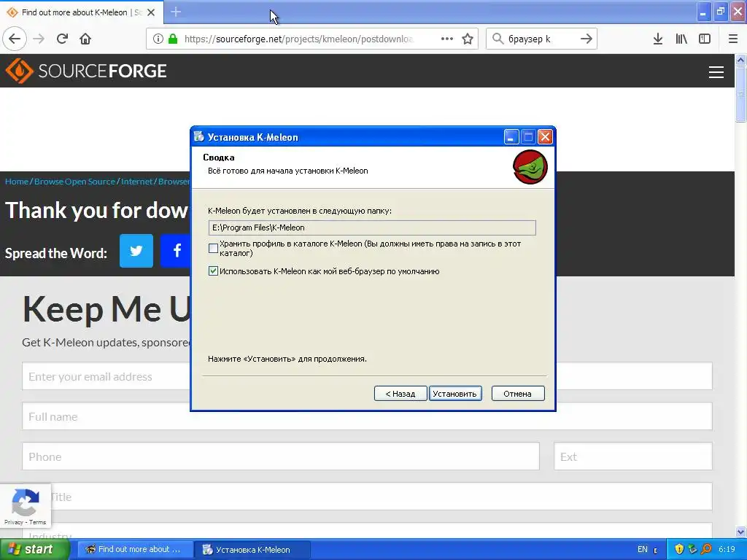Screen dimensions: 747x560
Task: Open site information icon in address bar
Action: [158, 39]
